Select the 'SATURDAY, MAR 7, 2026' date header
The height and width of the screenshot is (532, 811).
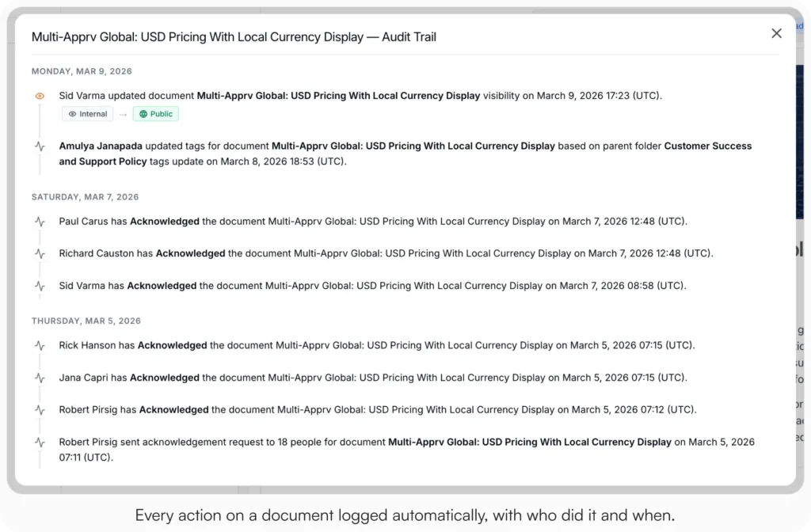(86, 197)
